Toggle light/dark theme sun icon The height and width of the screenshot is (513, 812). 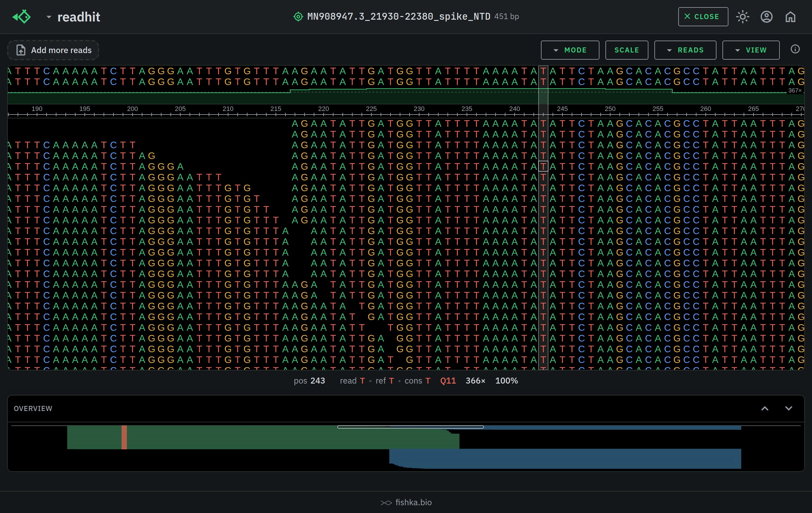click(x=742, y=16)
